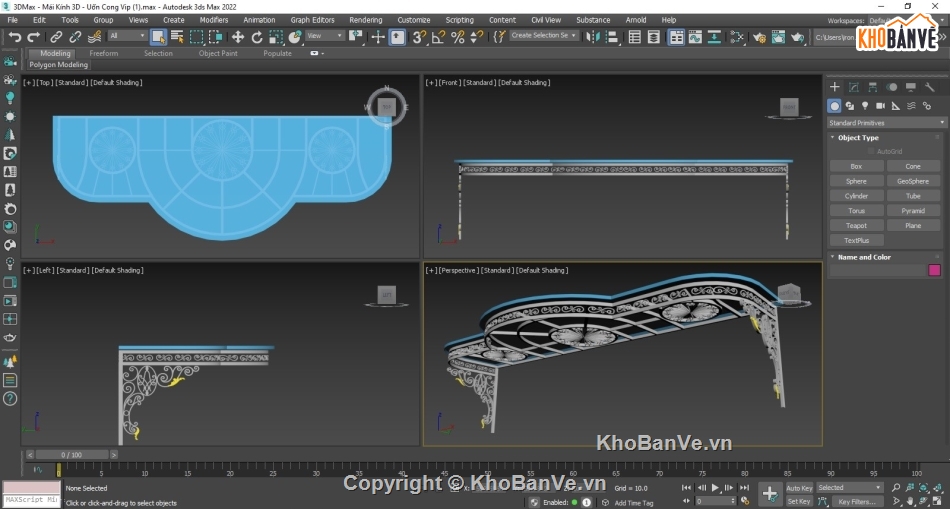Collapse the Object Type rollout
This screenshot has width=950, height=509.
pos(858,138)
